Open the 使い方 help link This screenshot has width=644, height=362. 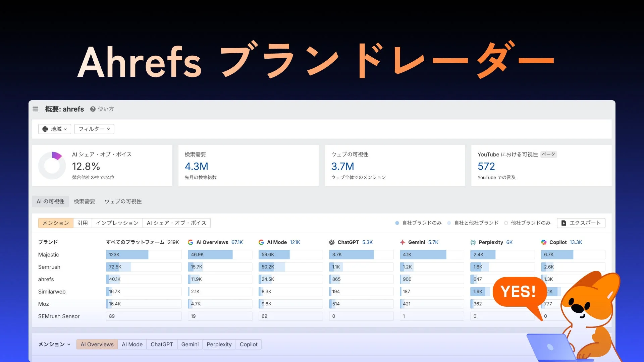pos(105,109)
